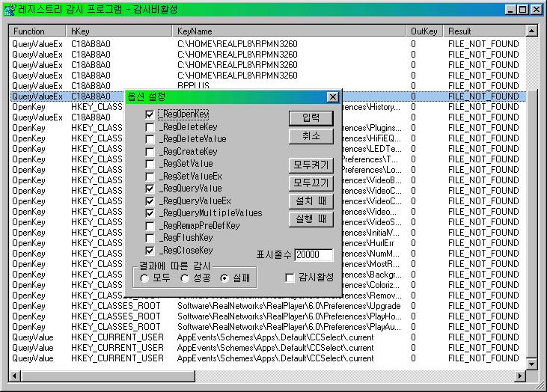
Task: Click the 설치 때 button
Action: (x=311, y=201)
